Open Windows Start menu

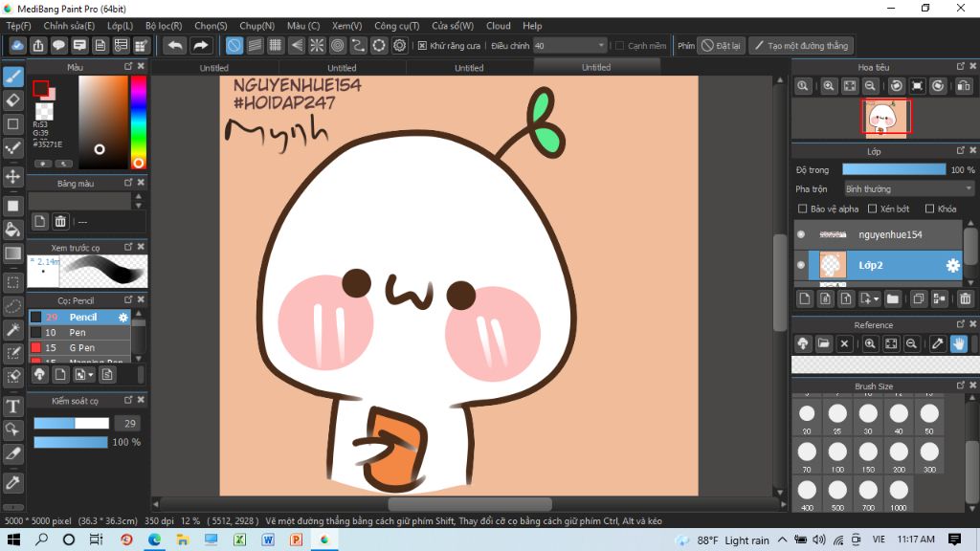pos(13,540)
